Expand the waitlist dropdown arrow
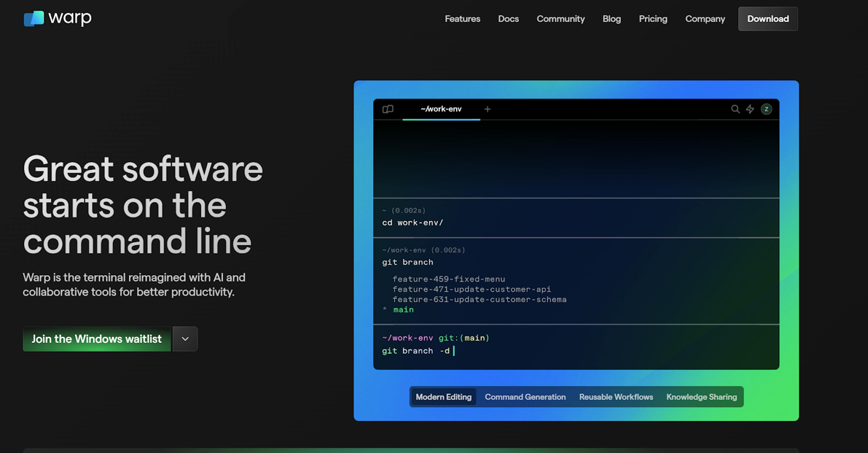 tap(185, 339)
